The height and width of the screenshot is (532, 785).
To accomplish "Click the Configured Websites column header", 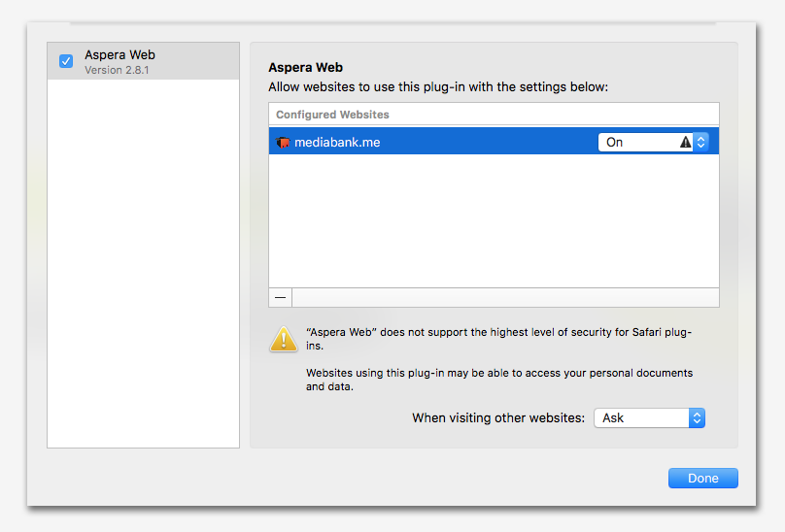I will (x=494, y=115).
